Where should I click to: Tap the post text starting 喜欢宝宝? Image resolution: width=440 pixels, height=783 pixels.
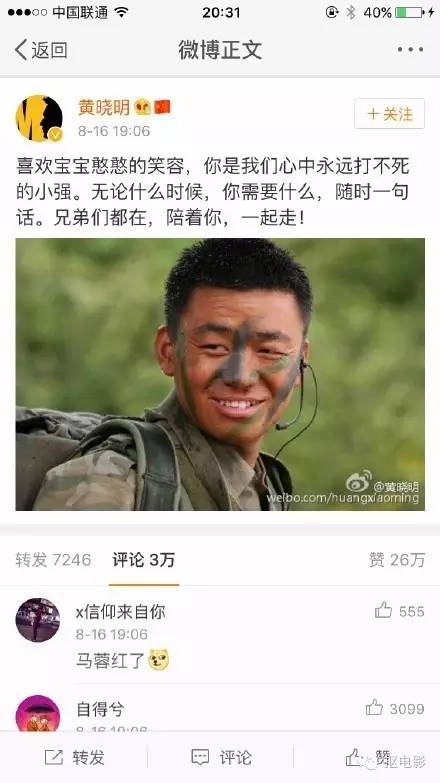point(213,192)
